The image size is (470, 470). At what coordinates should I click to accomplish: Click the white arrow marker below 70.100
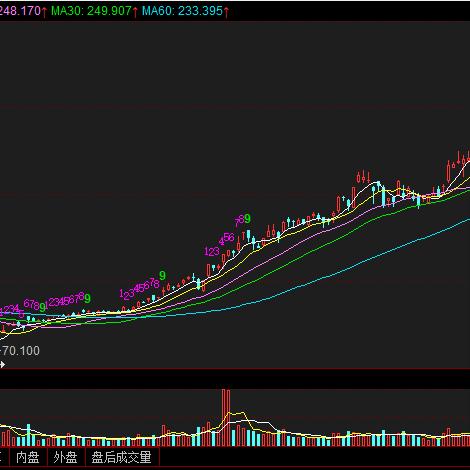2,365
